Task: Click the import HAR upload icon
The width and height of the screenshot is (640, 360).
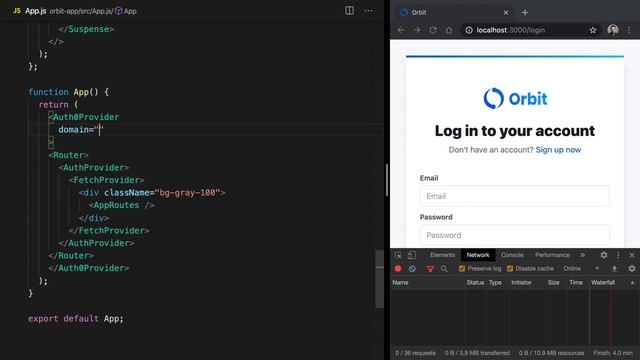Action: pyautogui.click(x=614, y=269)
